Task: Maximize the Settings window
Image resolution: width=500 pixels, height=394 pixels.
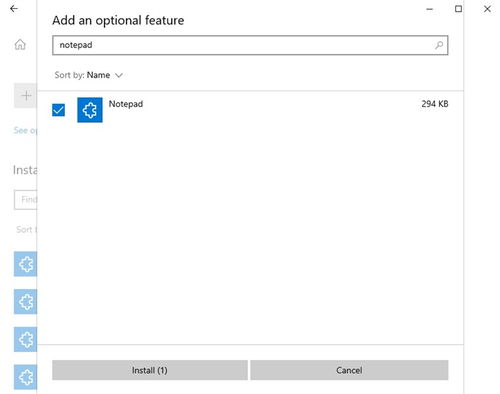Action: [458, 9]
